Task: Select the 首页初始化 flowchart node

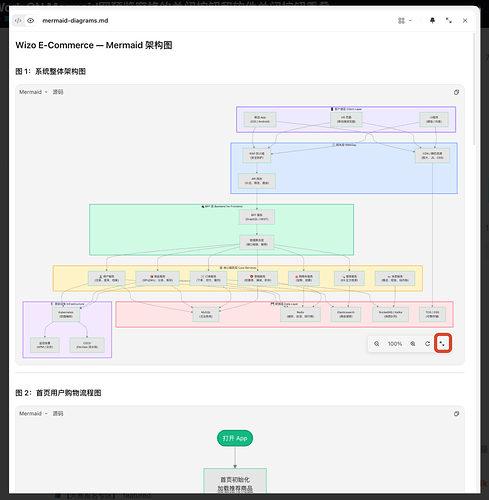Action: 235,481
